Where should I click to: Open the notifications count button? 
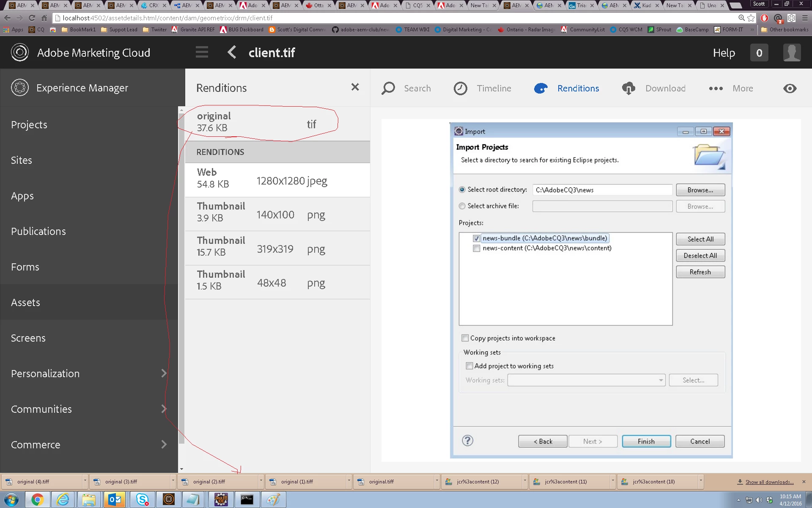click(759, 52)
